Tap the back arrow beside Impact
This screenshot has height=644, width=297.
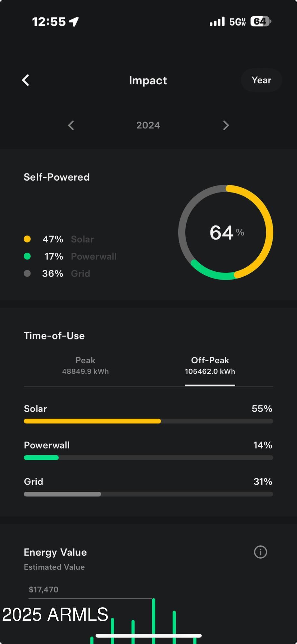click(26, 80)
